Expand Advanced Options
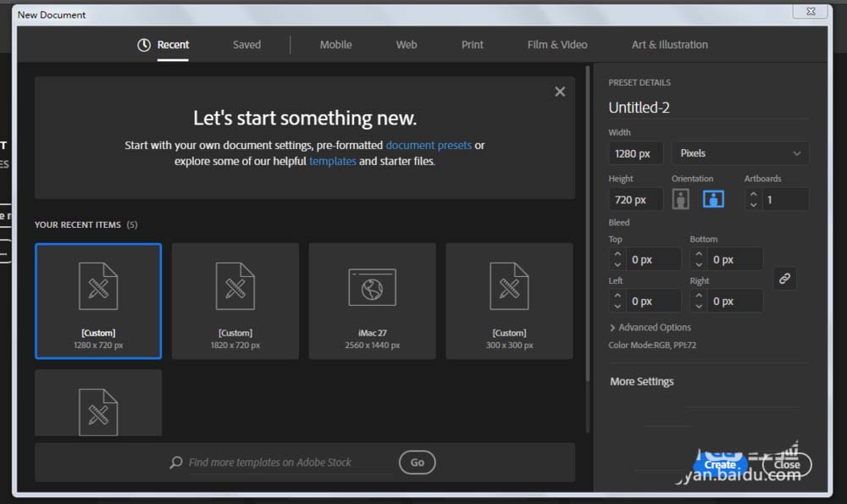This screenshot has height=504, width=847. coord(650,327)
